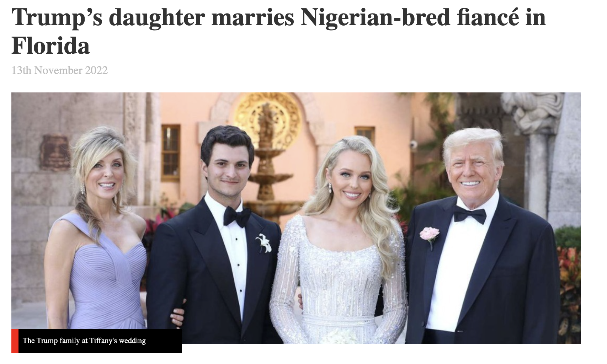Click the pink rose boutonniere on lapel
Image resolution: width=607 pixels, height=364 pixels.
pyautogui.click(x=430, y=236)
